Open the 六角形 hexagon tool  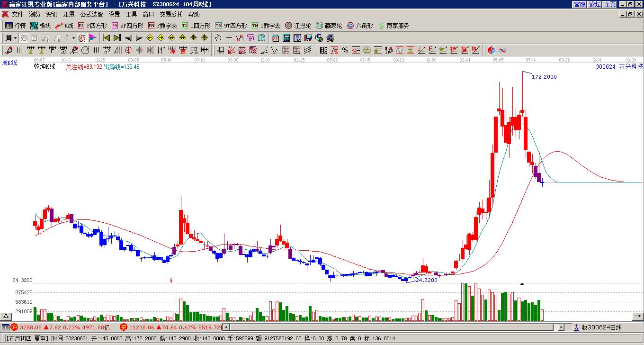coord(360,26)
